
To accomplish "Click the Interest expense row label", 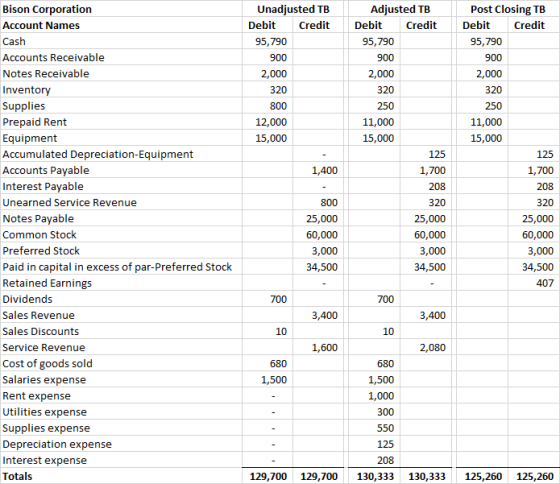I will point(45,460).
